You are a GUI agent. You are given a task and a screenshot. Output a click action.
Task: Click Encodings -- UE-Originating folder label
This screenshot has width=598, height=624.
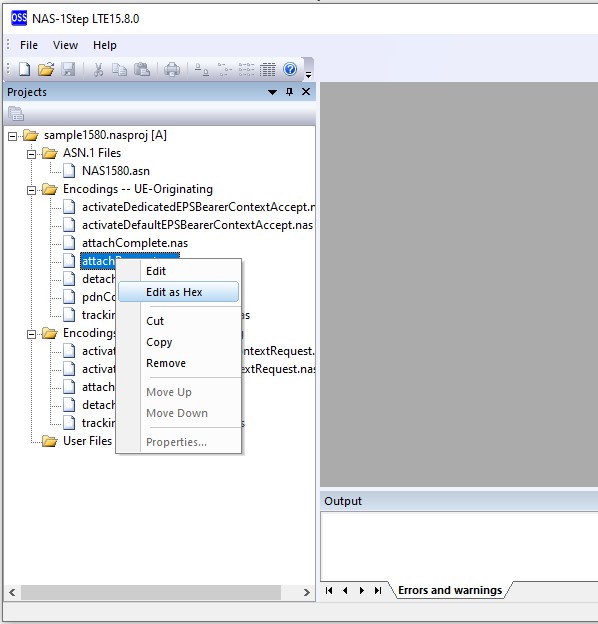tap(138, 189)
